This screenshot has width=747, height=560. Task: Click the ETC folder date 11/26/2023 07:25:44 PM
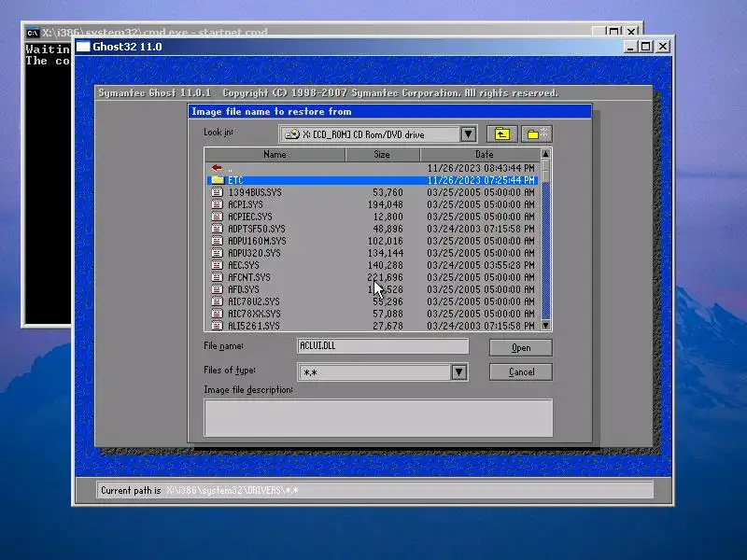(x=481, y=180)
